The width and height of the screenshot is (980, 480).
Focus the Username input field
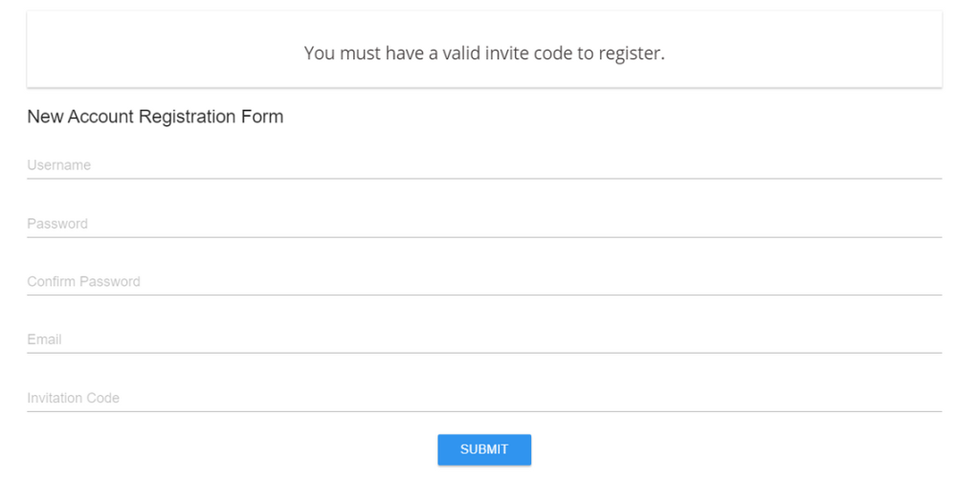(x=484, y=165)
